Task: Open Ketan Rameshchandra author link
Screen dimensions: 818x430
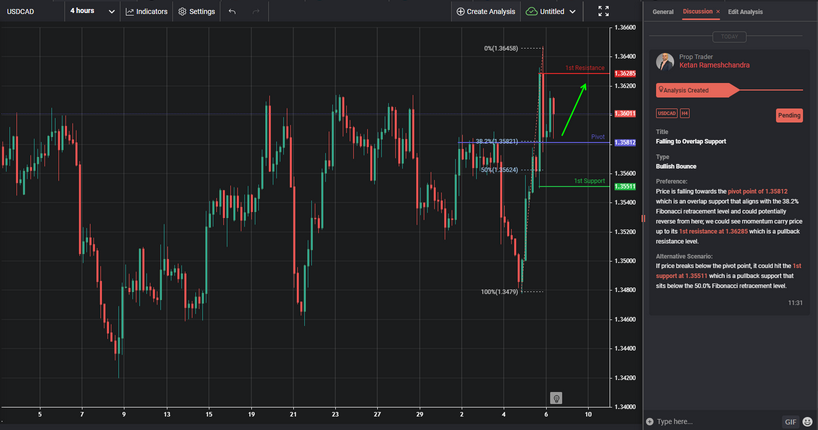Action: [714, 65]
